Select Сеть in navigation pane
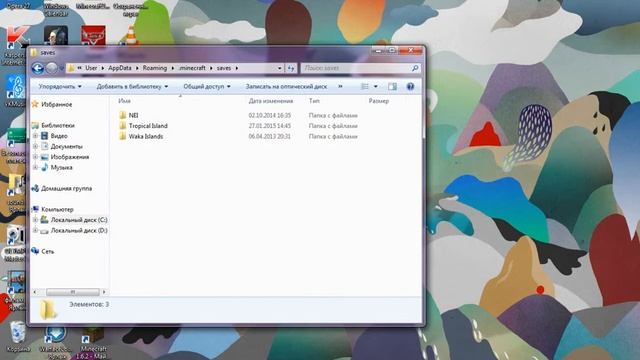This screenshot has height=360, width=640. (48, 251)
